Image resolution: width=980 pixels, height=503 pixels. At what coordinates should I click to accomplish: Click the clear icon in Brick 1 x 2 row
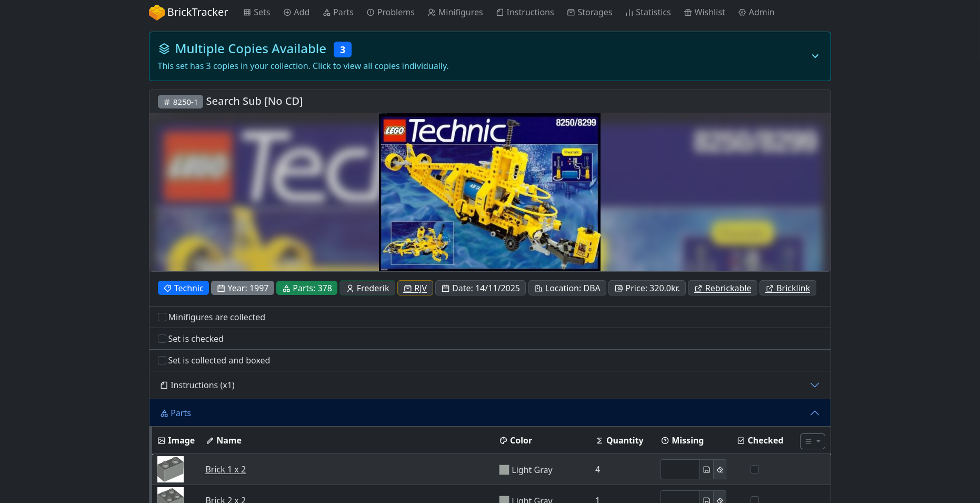pyautogui.click(x=719, y=469)
